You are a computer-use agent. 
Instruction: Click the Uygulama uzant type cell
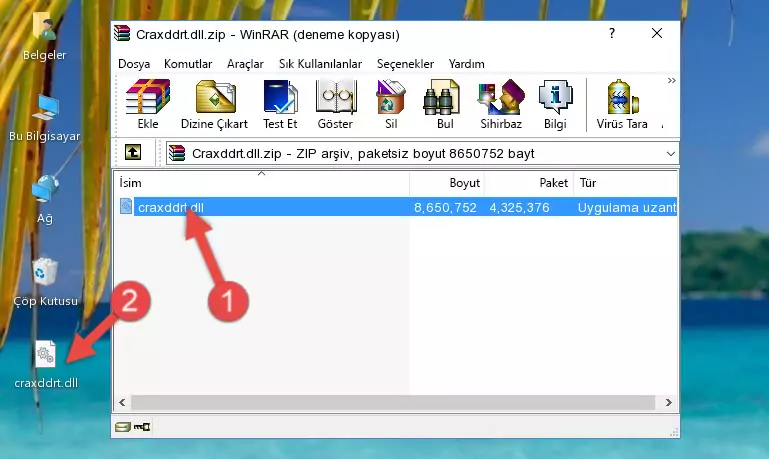pyautogui.click(x=627, y=207)
